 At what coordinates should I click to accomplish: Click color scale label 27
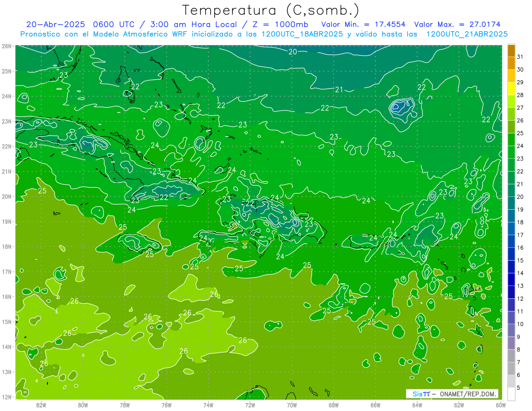(520, 108)
